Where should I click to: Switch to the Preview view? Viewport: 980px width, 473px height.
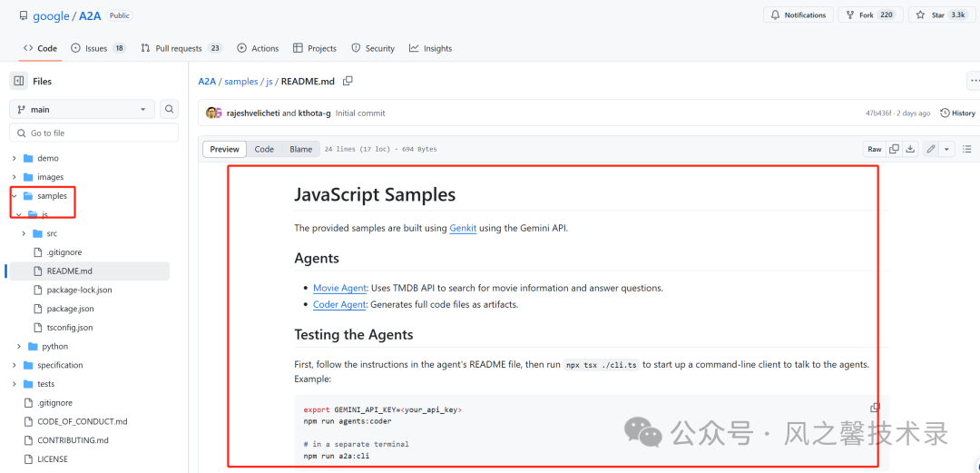click(x=224, y=149)
